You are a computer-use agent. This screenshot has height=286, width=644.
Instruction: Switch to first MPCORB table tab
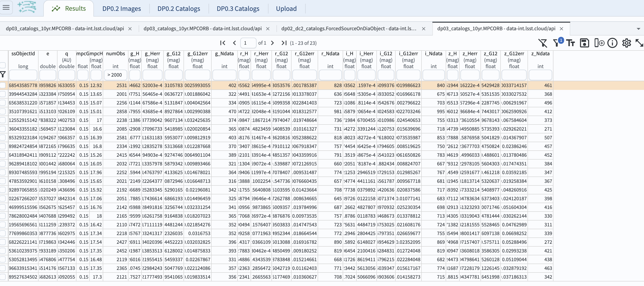coord(65,29)
